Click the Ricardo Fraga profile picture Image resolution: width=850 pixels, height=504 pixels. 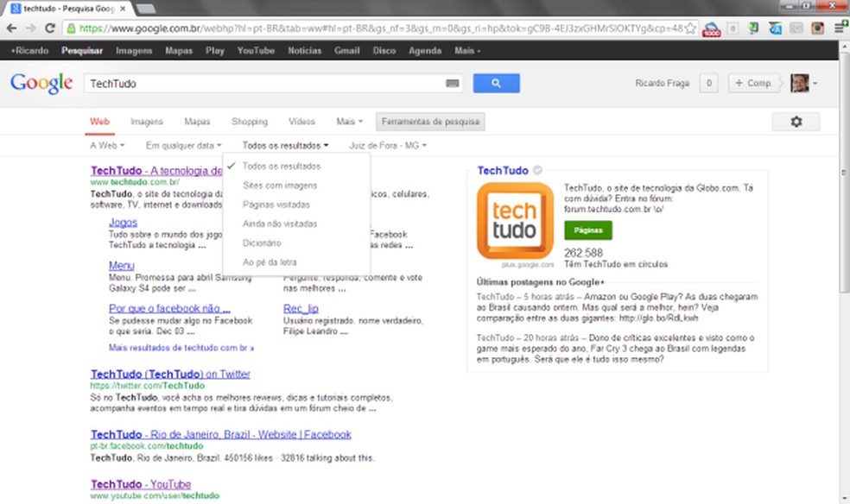click(800, 84)
